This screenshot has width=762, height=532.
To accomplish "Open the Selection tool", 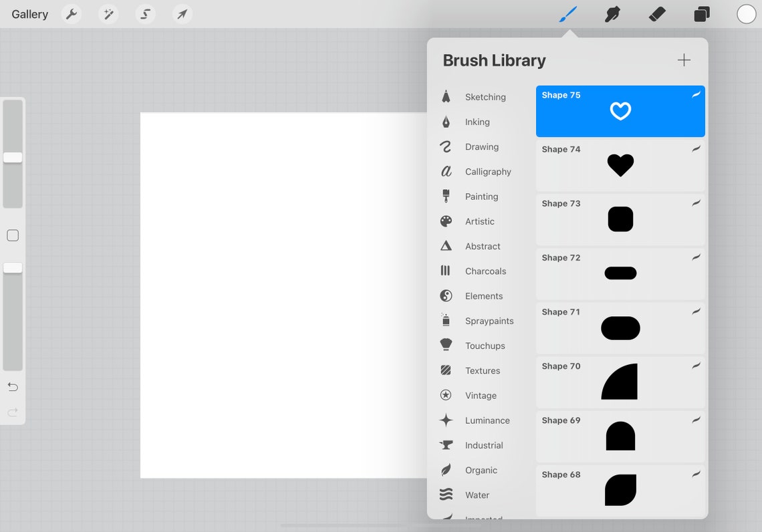I will point(145,13).
